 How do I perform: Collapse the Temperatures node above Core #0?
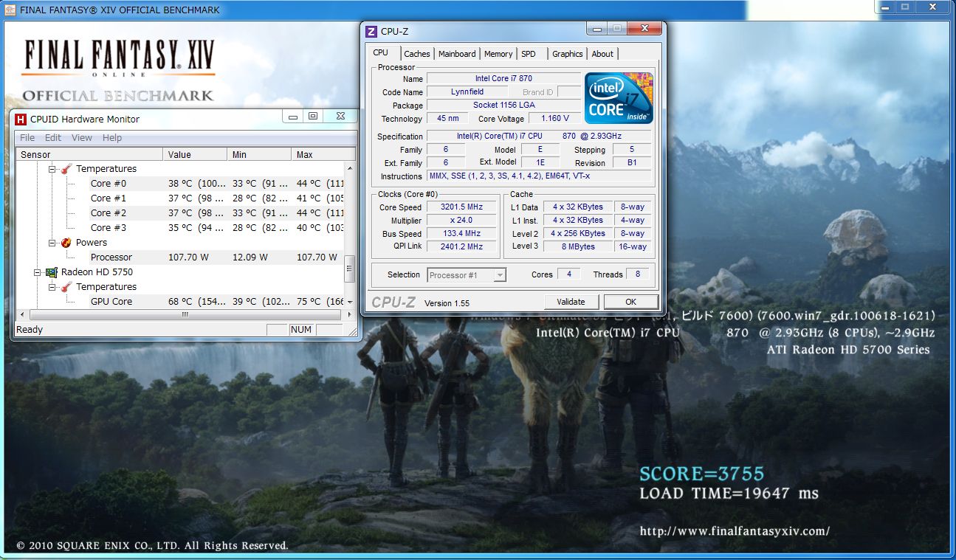[52, 169]
